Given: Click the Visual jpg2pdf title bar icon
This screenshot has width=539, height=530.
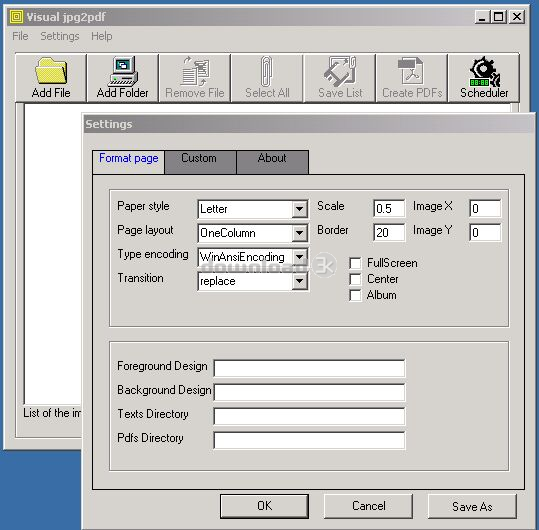Looking at the screenshot, I should (16, 16).
